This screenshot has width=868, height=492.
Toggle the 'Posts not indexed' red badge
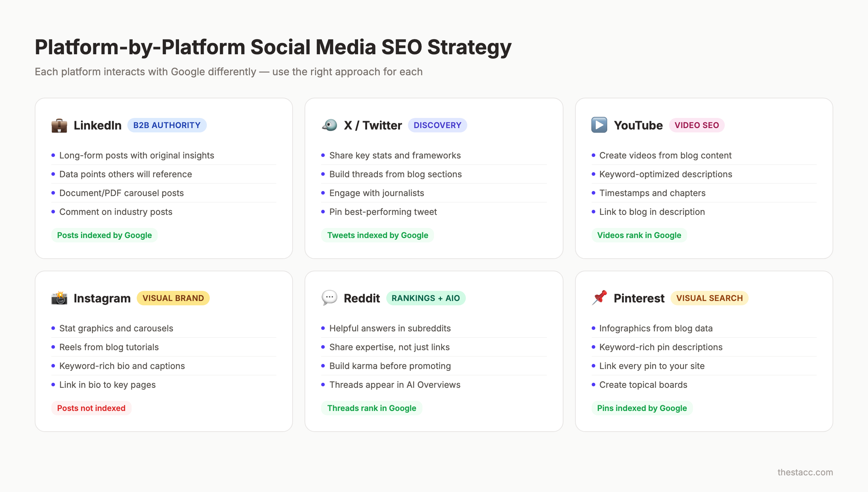[91, 408]
